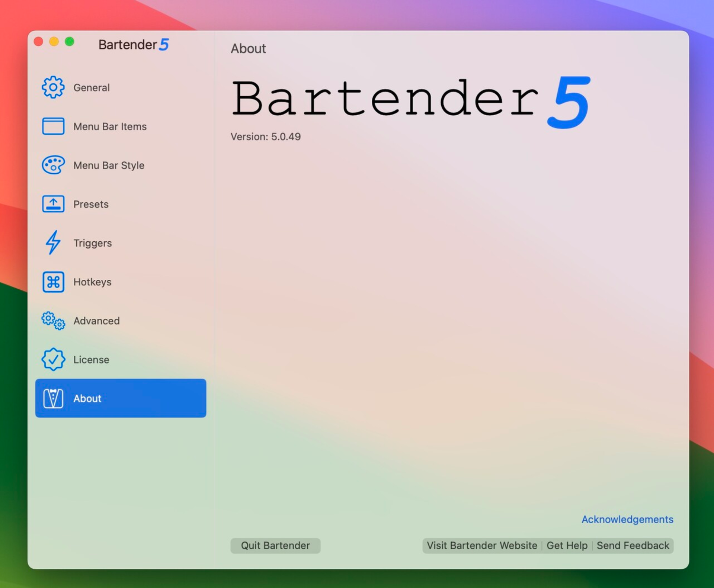Switch to Menu Bar Items section
Viewport: 714px width, 588px height.
click(x=110, y=126)
